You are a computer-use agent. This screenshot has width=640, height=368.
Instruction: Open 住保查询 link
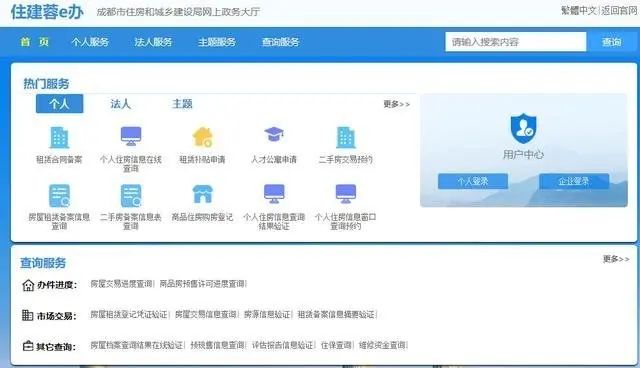coord(336,345)
